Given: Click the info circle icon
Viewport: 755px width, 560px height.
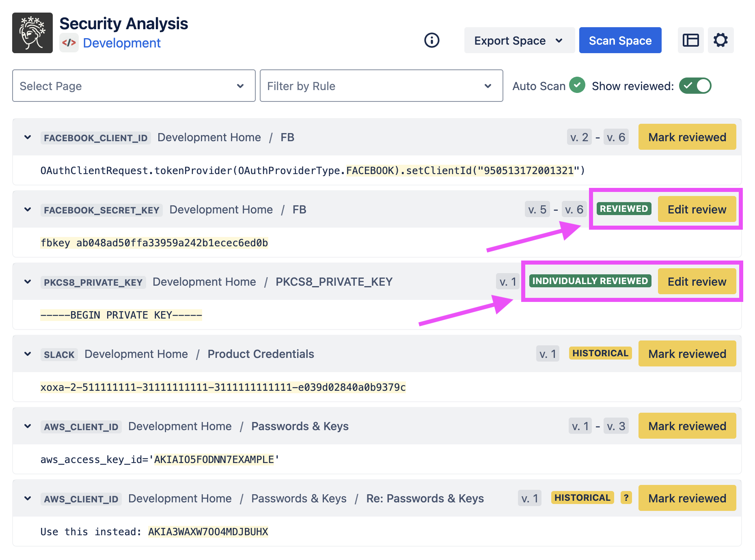Looking at the screenshot, I should 431,40.
